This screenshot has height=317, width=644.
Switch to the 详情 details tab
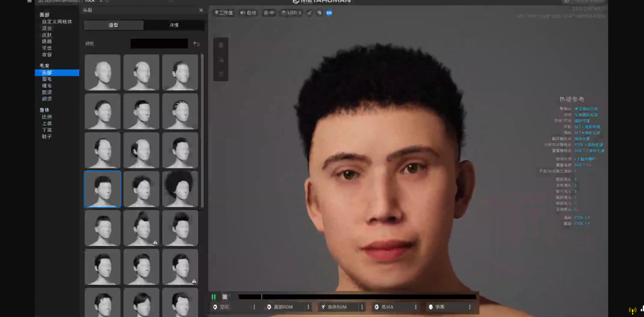pyautogui.click(x=174, y=25)
